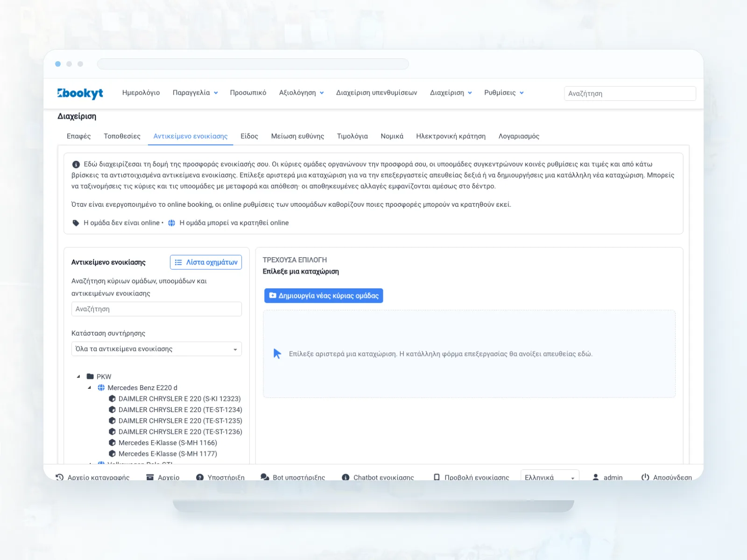This screenshot has height=560, width=747.
Task: Click the chat bubbles icon of Bot υποστήριξης
Action: 265,477
